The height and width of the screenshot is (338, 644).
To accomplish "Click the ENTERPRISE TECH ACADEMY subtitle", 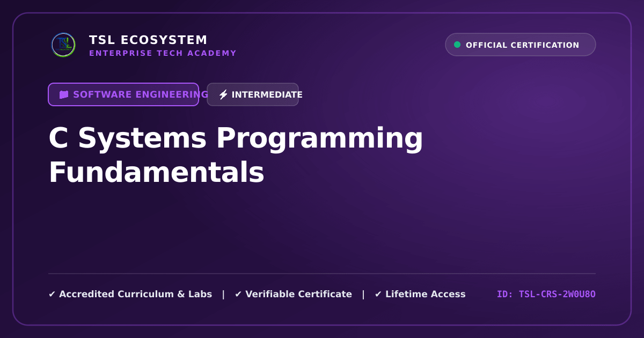I will point(163,53).
